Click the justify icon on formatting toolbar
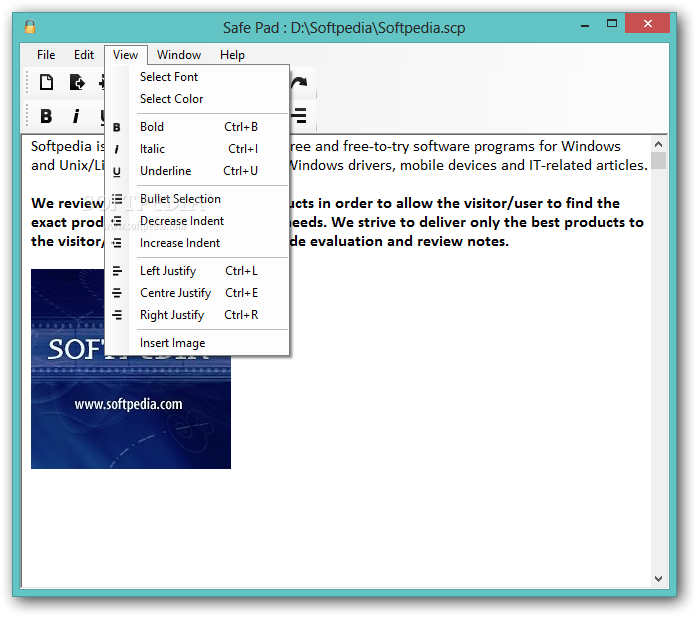This screenshot has height=617, width=697. 300,116
